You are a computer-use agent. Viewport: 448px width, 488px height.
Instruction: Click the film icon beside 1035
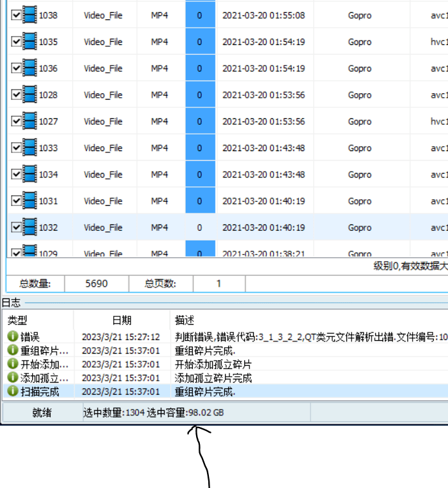[x=30, y=42]
